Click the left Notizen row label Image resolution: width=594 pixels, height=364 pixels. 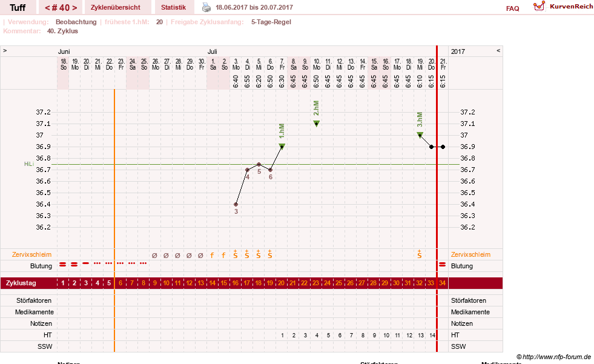pyautogui.click(x=41, y=323)
